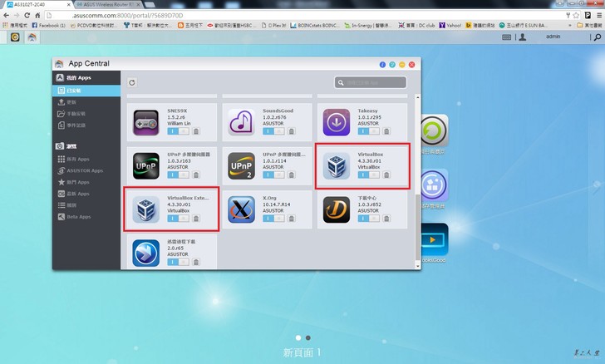Toggle the SNES9X enable switch

tap(179, 131)
